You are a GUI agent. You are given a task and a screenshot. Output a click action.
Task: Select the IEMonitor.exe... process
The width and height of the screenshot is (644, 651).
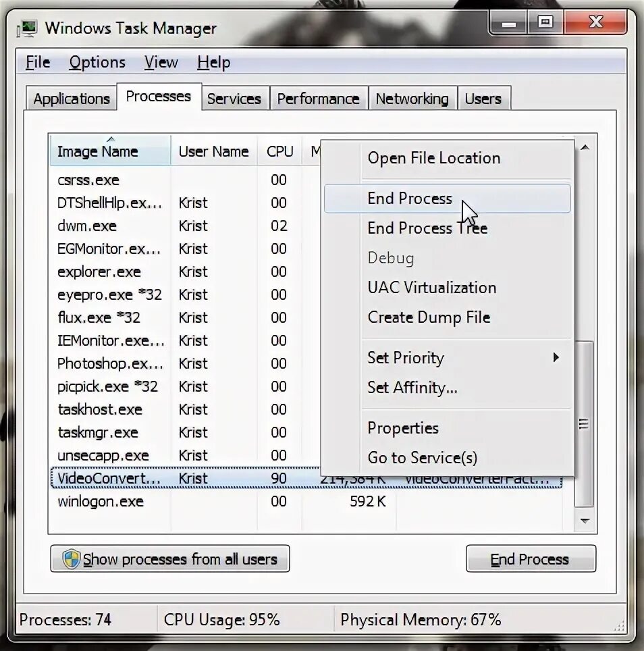click(185, 341)
